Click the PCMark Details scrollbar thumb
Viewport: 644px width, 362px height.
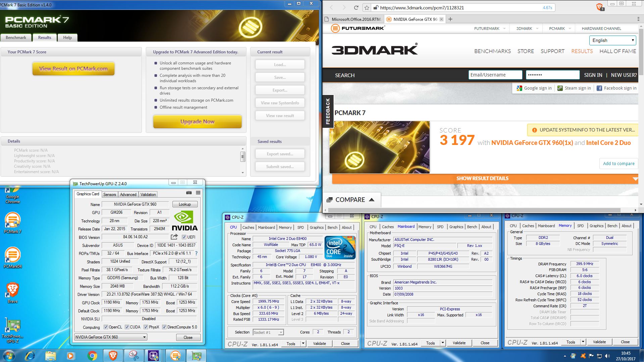pos(243,156)
